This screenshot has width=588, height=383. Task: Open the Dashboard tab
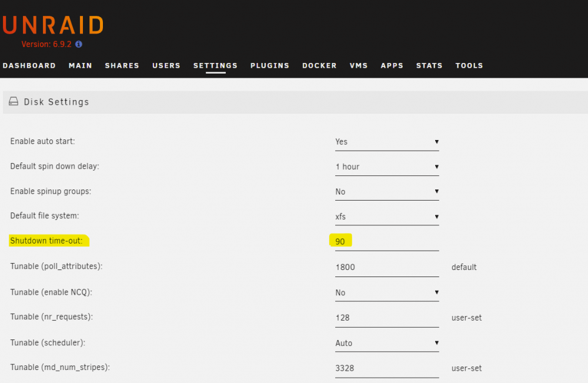[29, 66]
